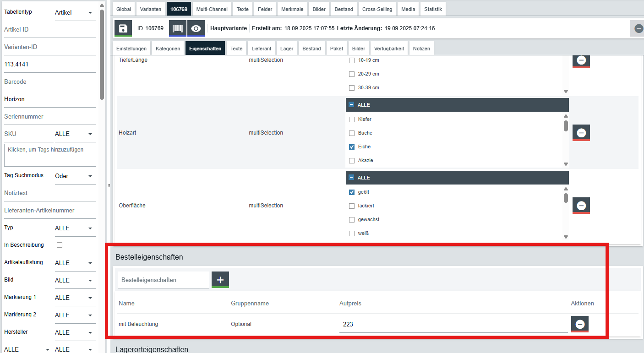Screen dimensions: 644x353
Task: Add order property with plus button
Action: click(220, 280)
